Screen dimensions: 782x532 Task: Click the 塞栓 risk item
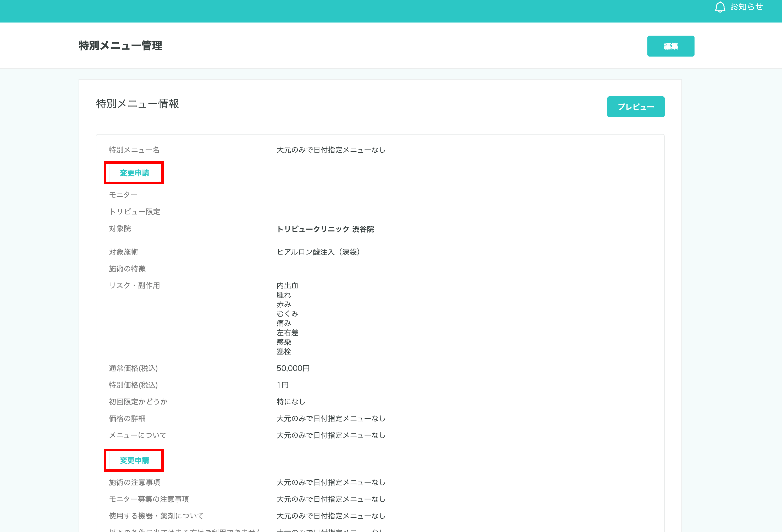click(284, 352)
